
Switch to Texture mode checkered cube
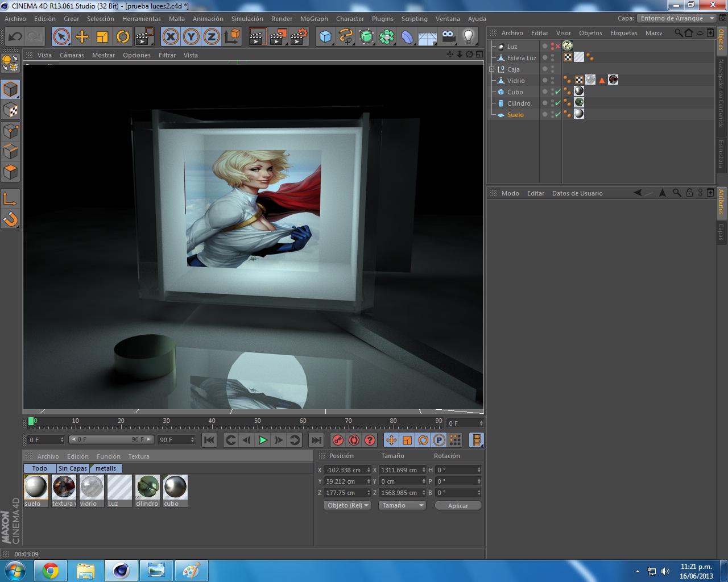[11, 110]
